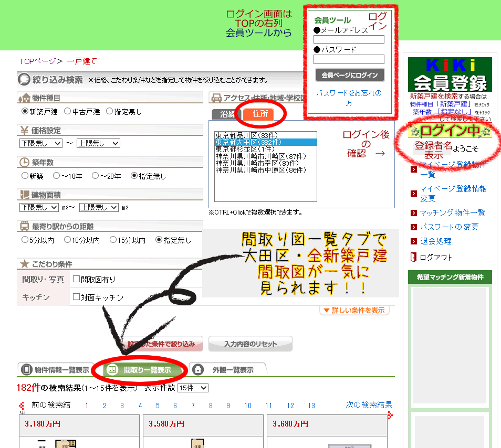501x448 pixels.
Task: Click the door icon beside ログアウト
Action: (x=413, y=257)
